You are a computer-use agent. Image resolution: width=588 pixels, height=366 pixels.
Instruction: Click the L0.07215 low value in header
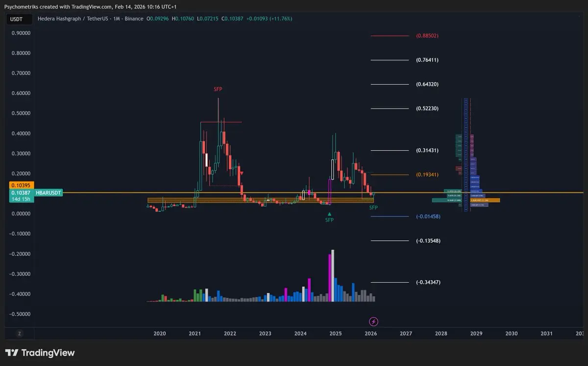208,19
